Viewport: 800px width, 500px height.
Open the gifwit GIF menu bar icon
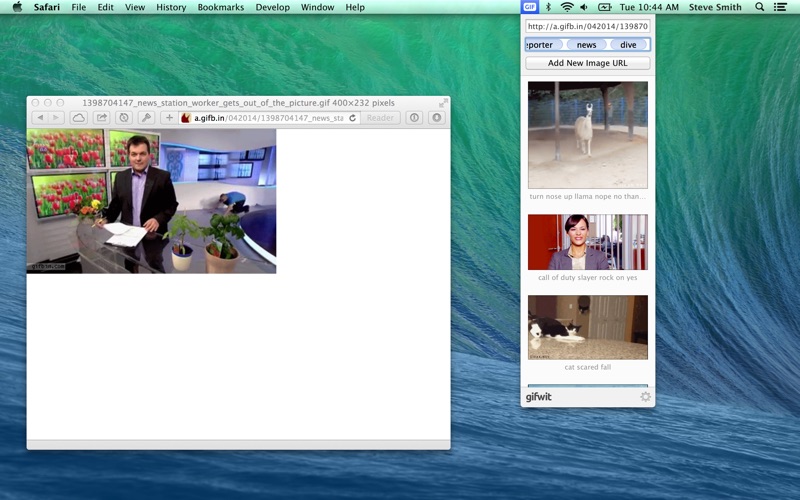point(530,7)
